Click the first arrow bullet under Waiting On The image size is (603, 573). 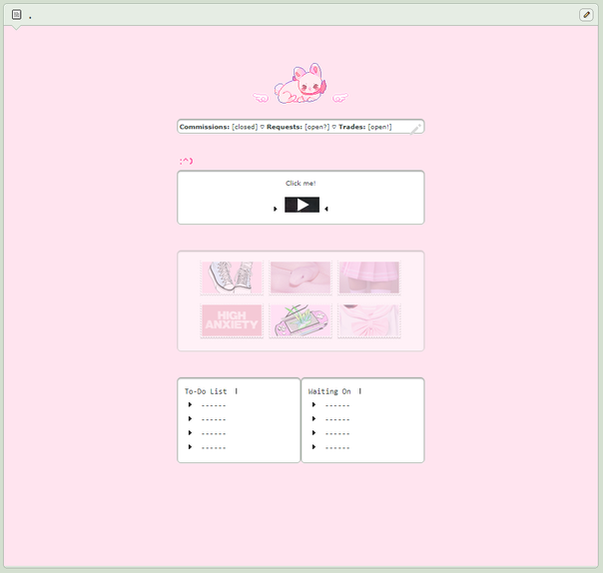point(314,405)
